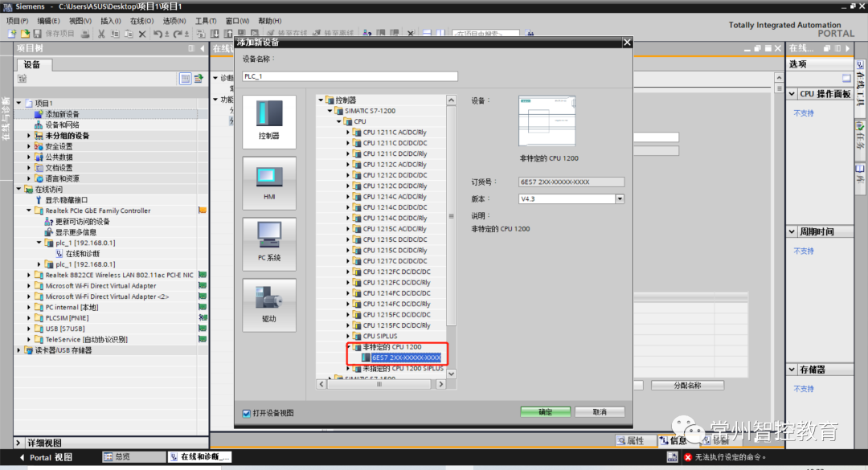
Task: Collapse the 周期时间 section
Action: [792, 232]
